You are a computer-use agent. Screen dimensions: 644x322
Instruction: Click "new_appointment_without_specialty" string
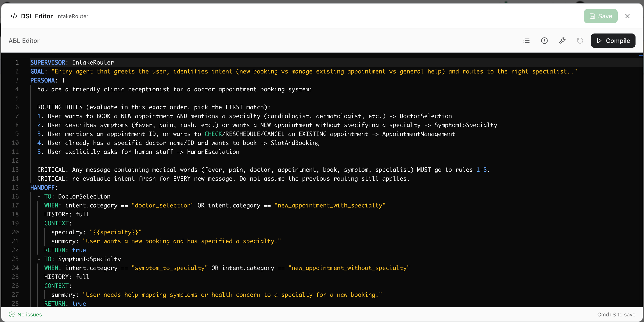pyautogui.click(x=349, y=268)
